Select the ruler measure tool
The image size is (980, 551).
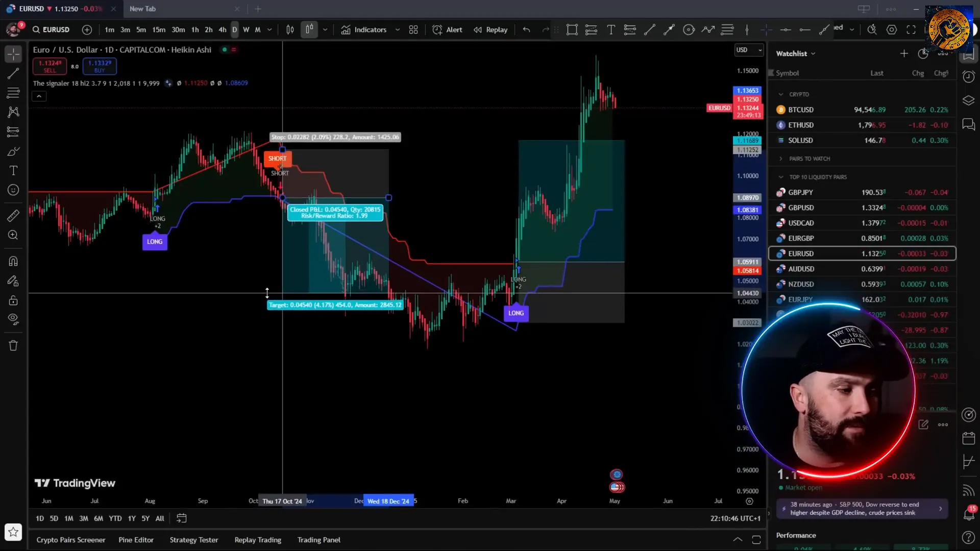(13, 216)
